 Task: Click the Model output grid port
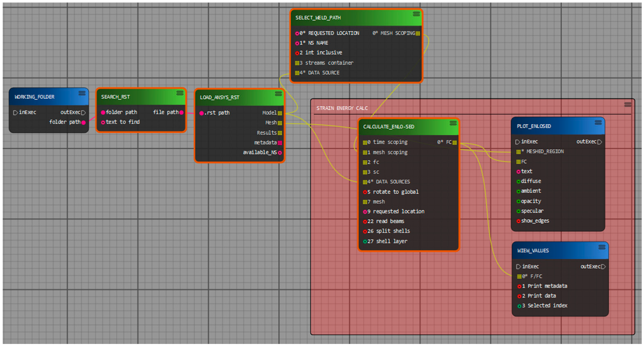(280, 113)
